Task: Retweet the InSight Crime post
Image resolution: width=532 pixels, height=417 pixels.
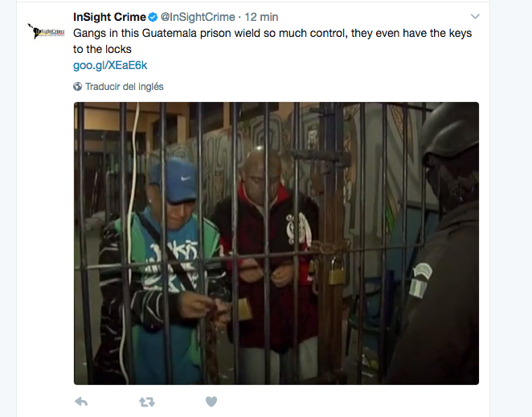Action: 147,402
